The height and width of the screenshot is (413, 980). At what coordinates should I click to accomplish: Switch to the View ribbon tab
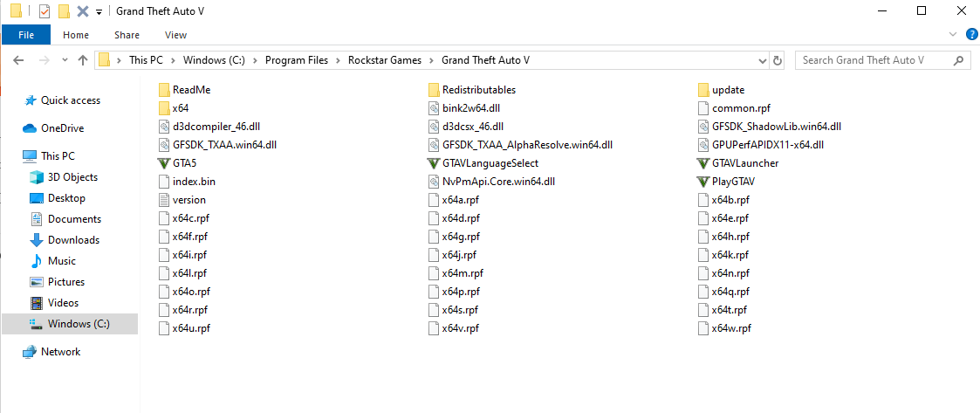point(175,35)
